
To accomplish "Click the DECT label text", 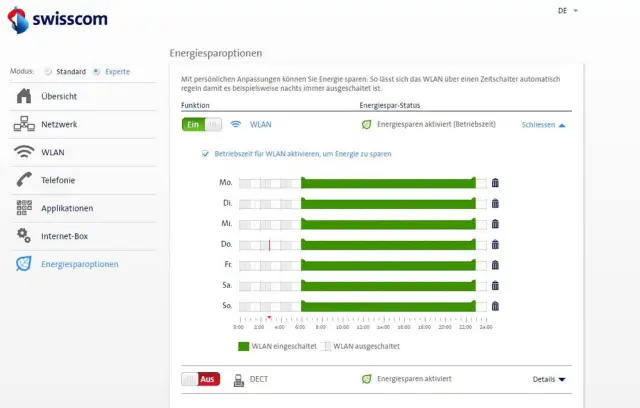I will 259,379.
